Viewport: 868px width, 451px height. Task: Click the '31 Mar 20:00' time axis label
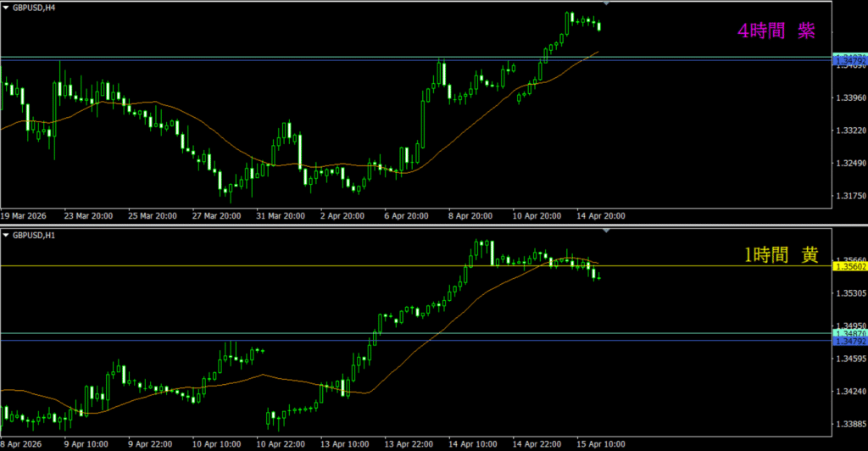click(x=281, y=216)
